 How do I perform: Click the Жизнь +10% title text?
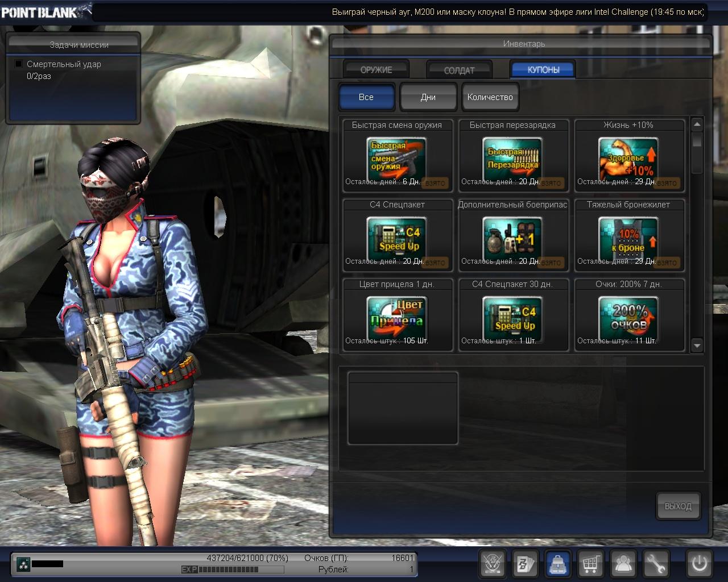tap(628, 125)
